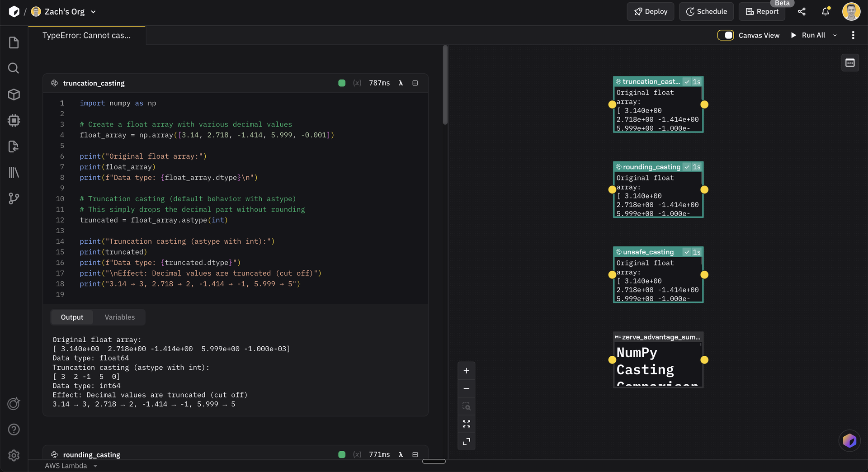Click output connector of unsafe_casting node
The height and width of the screenshot is (472, 868).
pyautogui.click(x=704, y=275)
